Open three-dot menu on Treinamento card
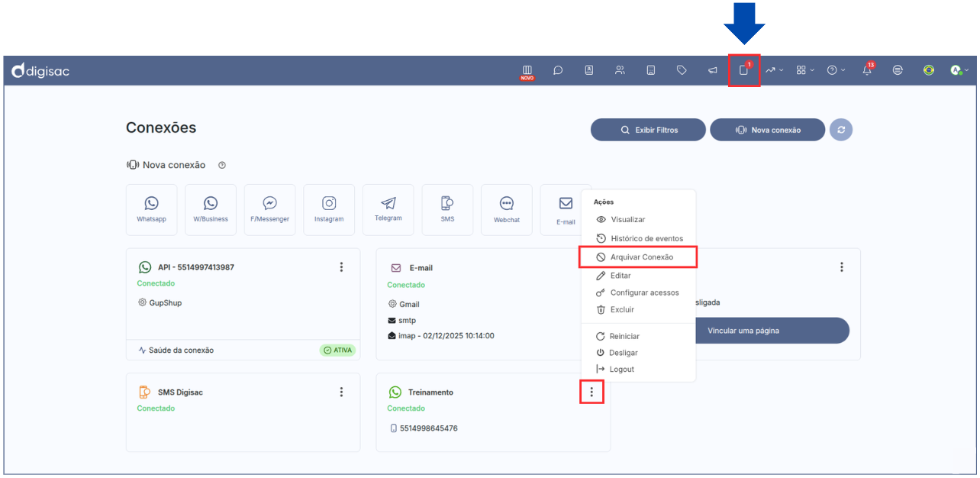Viewport: 980px width, 478px height. coord(592,392)
